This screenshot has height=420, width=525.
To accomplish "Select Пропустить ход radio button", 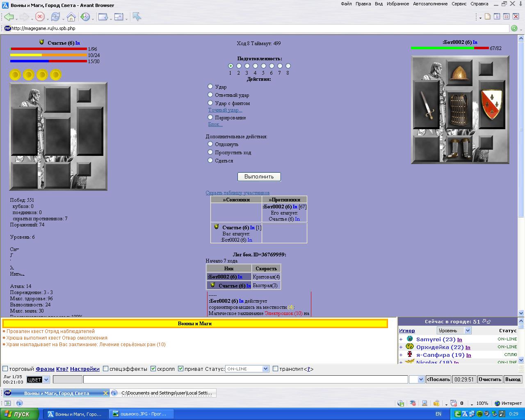I will click(210, 152).
